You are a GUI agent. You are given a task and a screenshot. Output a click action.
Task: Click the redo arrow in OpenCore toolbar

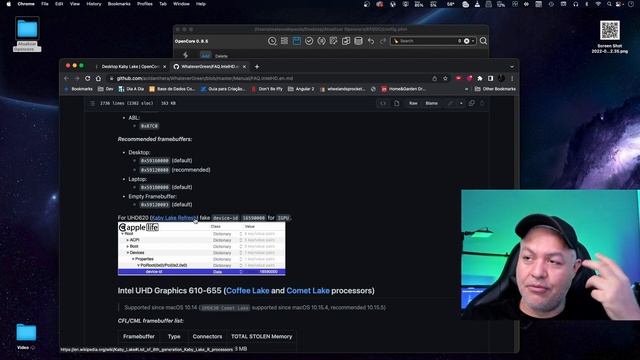pos(383,41)
